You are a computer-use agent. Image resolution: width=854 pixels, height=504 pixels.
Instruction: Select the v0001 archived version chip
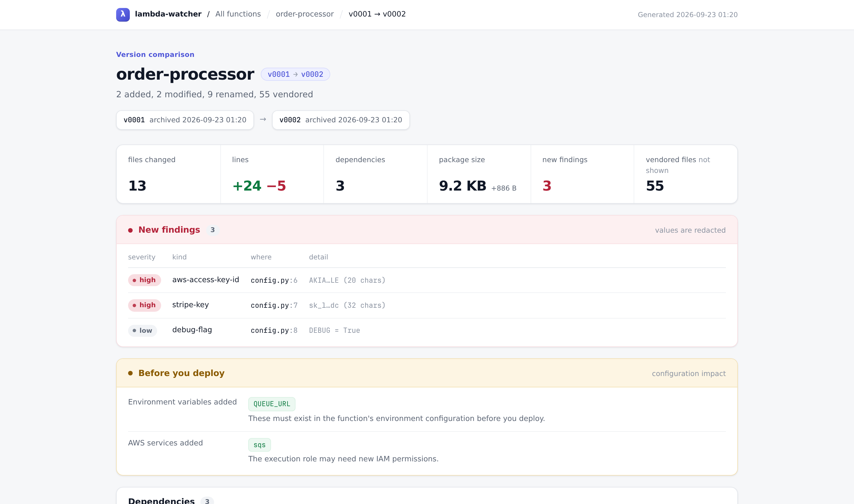click(x=185, y=120)
